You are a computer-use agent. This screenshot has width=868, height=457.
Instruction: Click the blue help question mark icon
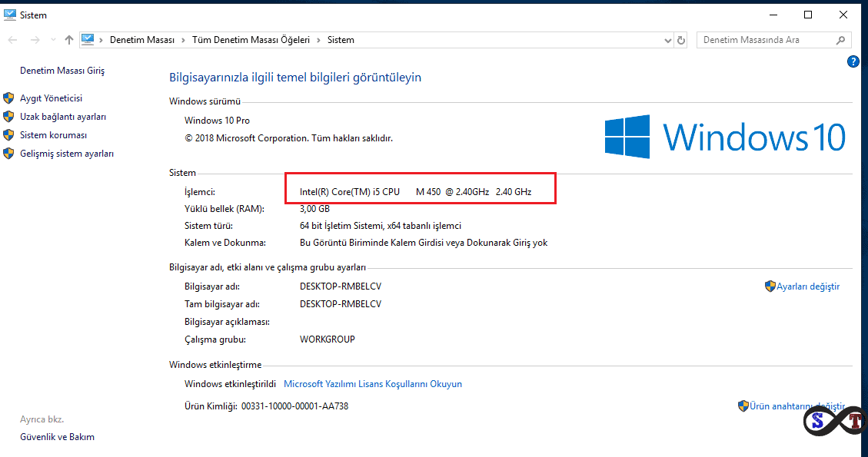[x=853, y=61]
